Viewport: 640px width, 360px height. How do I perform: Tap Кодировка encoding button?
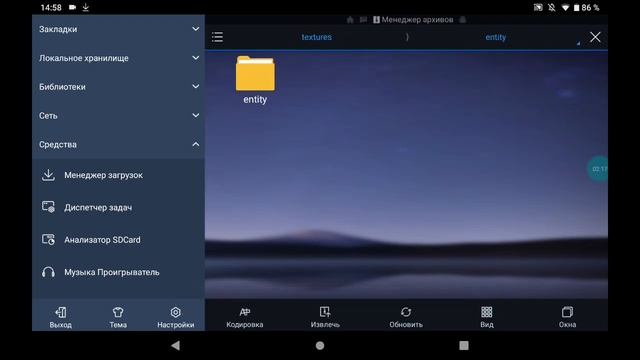244,318
